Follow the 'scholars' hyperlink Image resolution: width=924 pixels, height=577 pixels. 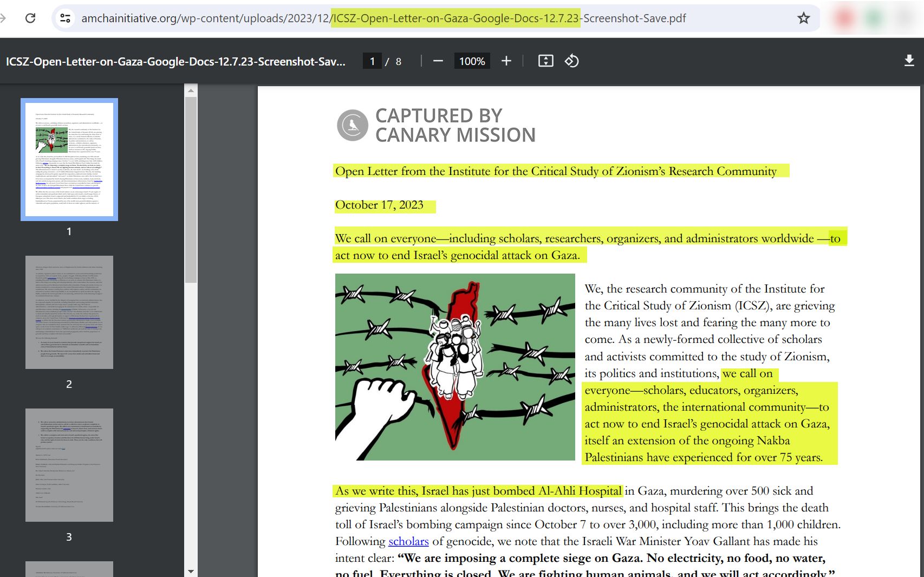coord(408,541)
